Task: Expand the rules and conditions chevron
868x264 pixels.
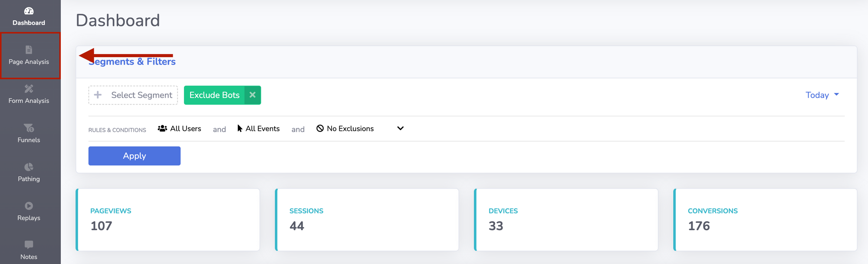Action: [x=400, y=128]
